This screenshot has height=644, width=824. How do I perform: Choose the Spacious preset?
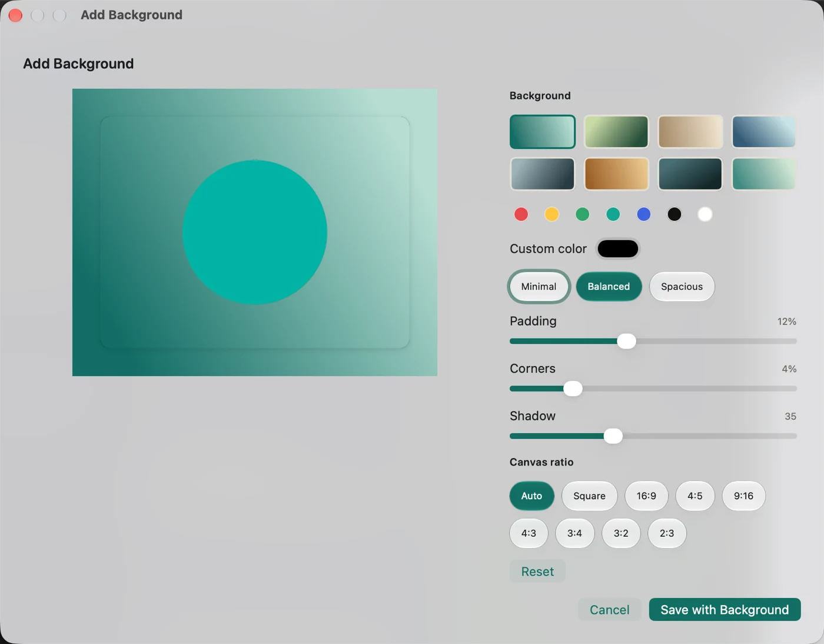tap(682, 287)
